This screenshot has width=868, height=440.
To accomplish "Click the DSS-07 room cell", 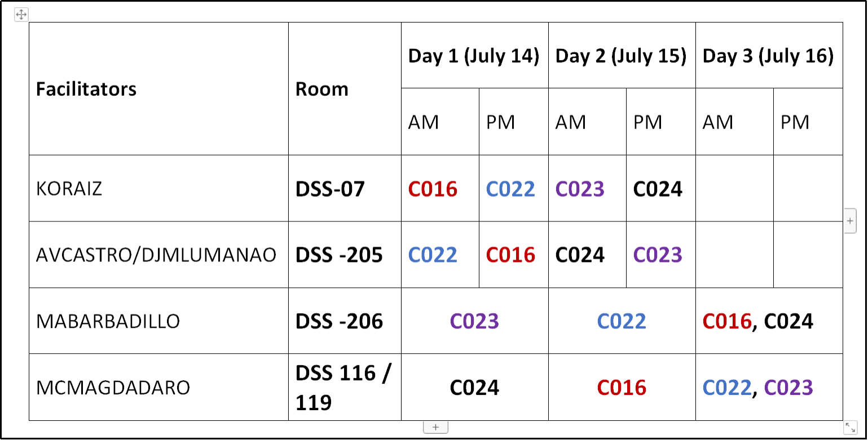I will (330, 189).
